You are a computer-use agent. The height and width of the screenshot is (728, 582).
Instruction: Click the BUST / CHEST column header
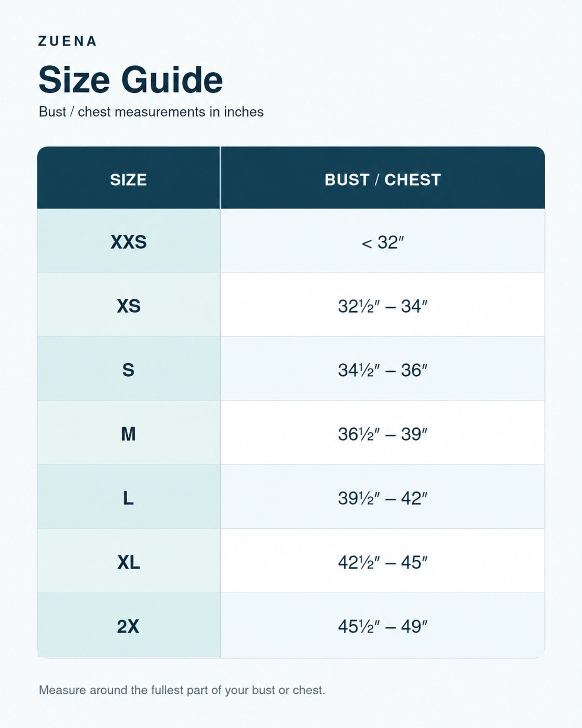coord(383,178)
